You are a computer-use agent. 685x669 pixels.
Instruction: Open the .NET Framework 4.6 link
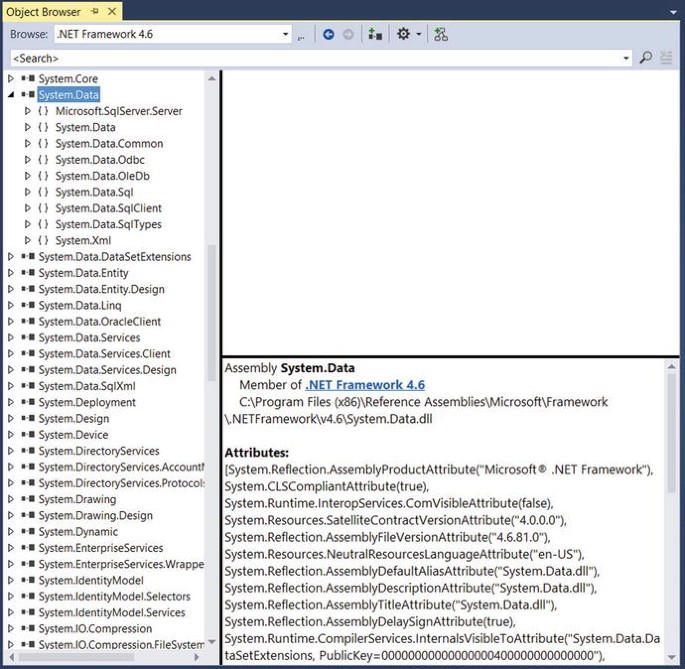pos(365,385)
